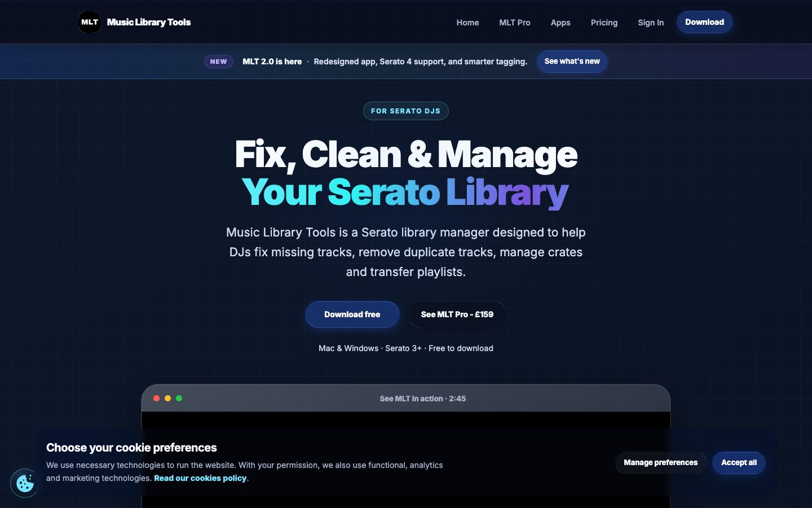The width and height of the screenshot is (812, 508).
Task: Click the NEW badge in announcement bar
Action: pyautogui.click(x=219, y=62)
